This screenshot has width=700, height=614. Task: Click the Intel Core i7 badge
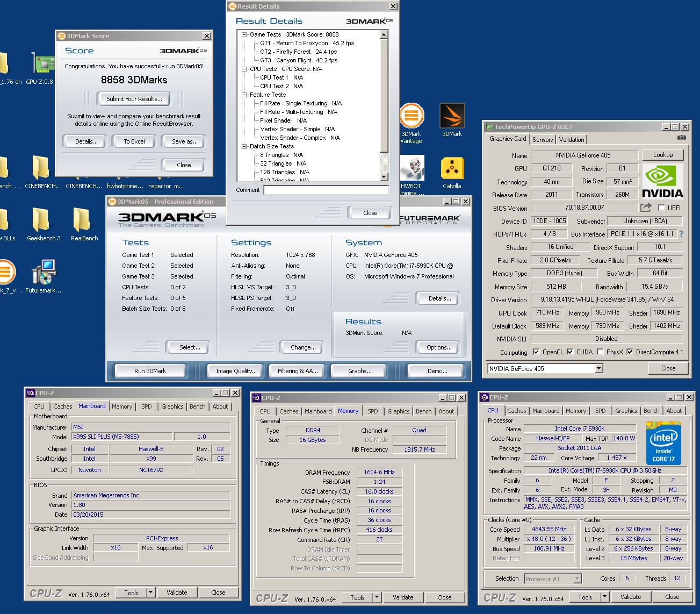pyautogui.click(x=663, y=444)
